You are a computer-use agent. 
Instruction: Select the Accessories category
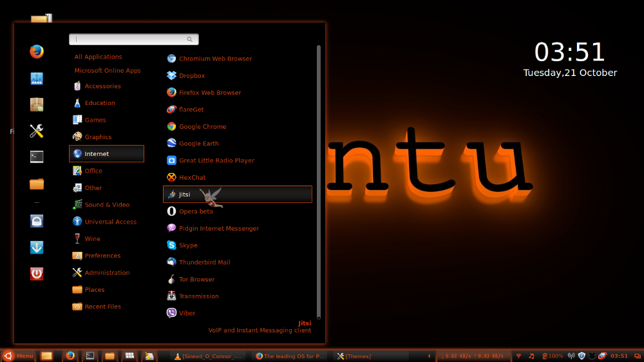[106, 86]
